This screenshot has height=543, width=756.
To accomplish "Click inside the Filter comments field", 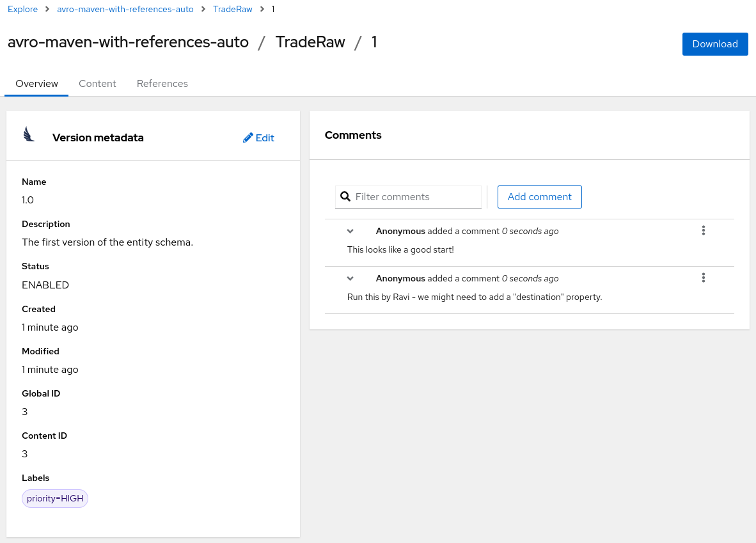I will [416, 196].
